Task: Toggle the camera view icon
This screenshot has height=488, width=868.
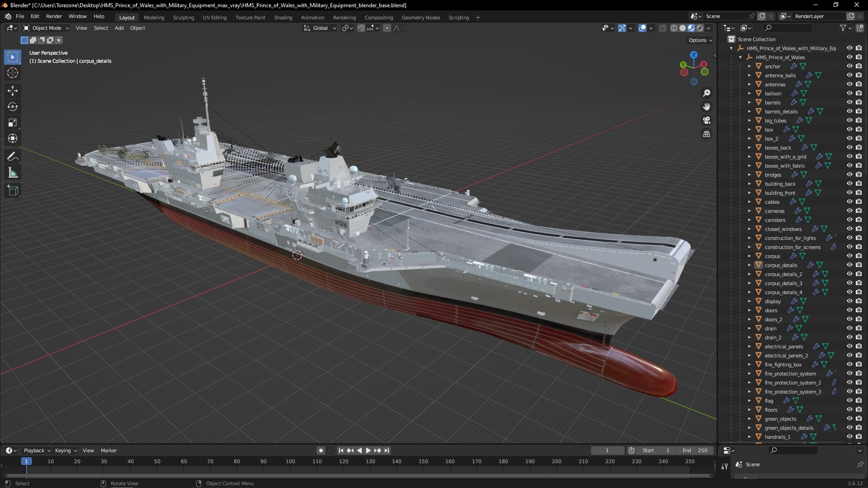Action: tap(707, 120)
